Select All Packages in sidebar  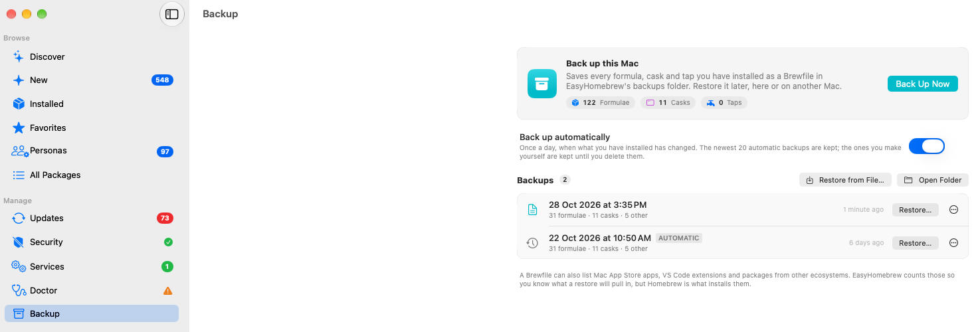pos(92,175)
